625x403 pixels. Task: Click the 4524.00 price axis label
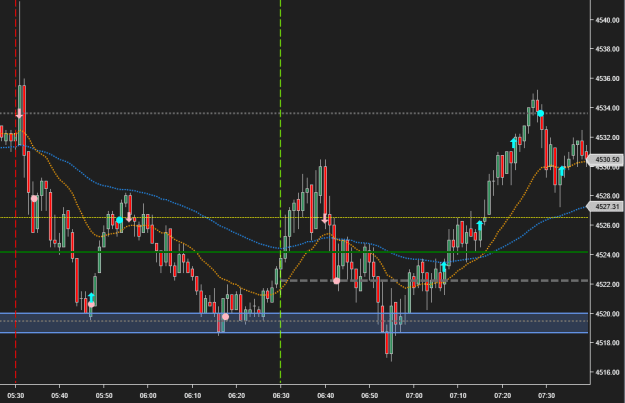click(x=607, y=255)
